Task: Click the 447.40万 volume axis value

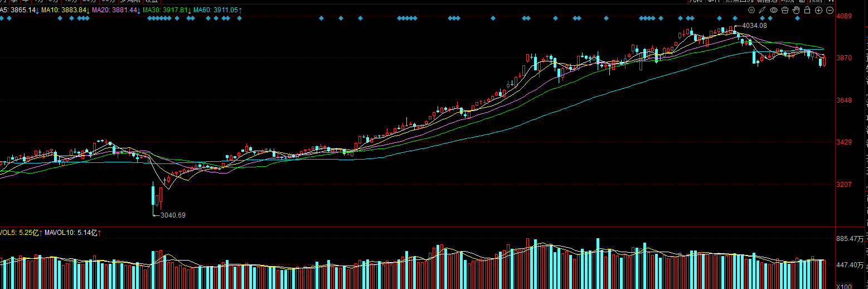Action: point(850,266)
